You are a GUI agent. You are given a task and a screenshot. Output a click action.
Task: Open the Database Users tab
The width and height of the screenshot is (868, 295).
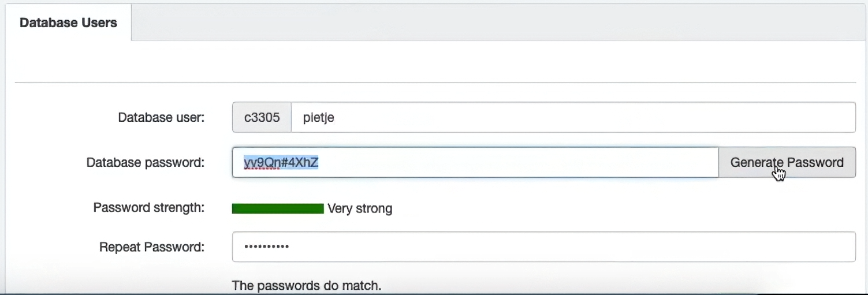(68, 23)
